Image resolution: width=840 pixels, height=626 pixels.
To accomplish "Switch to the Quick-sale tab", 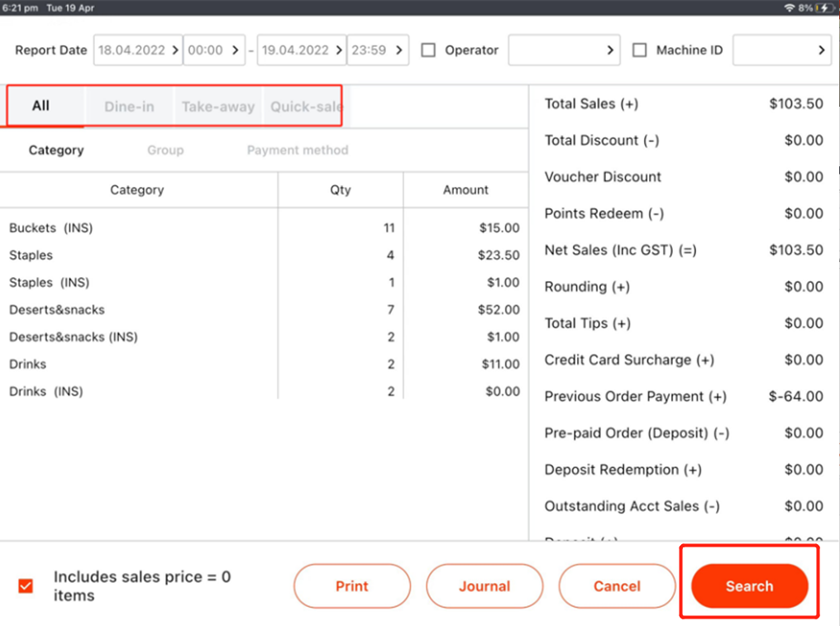I will coord(305,107).
